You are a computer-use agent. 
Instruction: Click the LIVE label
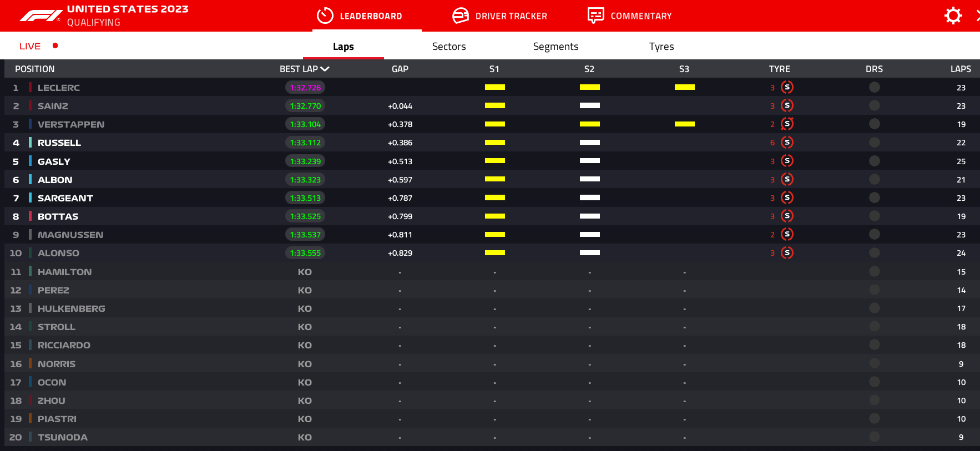30,46
